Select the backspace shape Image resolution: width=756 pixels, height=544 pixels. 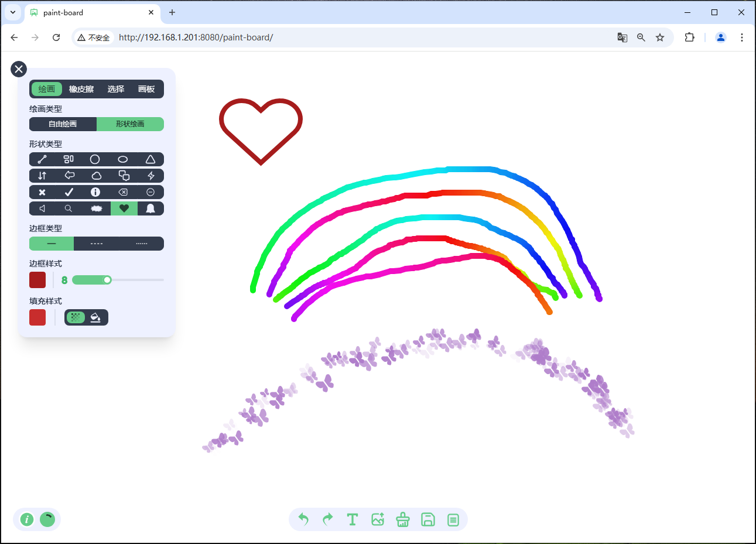[123, 192]
